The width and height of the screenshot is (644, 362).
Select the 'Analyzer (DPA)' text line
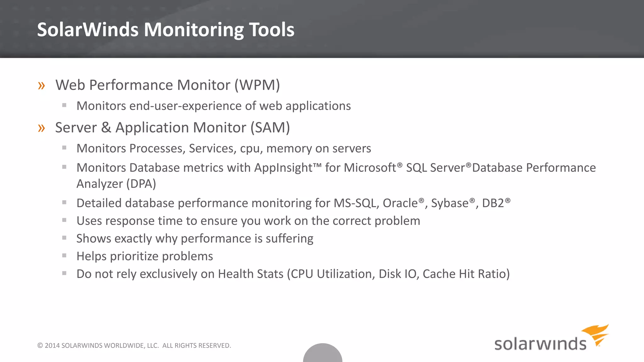tap(116, 184)
